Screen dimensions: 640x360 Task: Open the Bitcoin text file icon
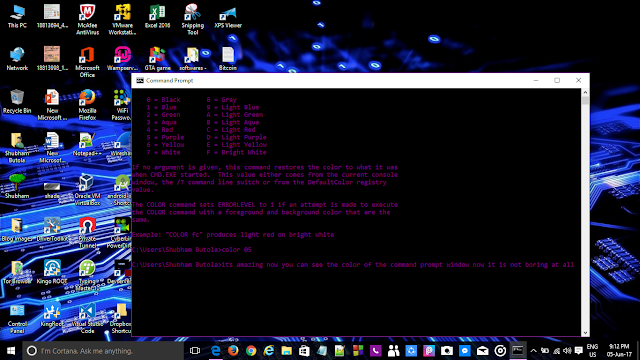228,59
